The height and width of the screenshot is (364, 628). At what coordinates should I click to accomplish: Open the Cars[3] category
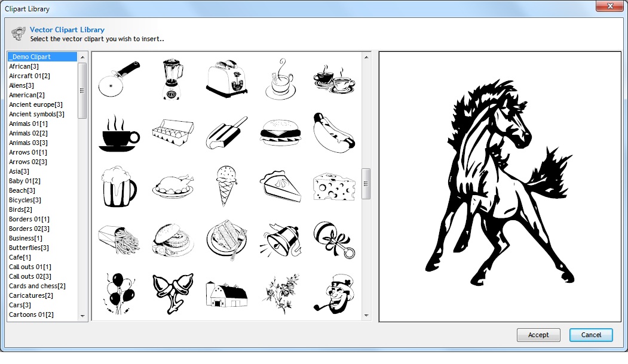(x=20, y=305)
